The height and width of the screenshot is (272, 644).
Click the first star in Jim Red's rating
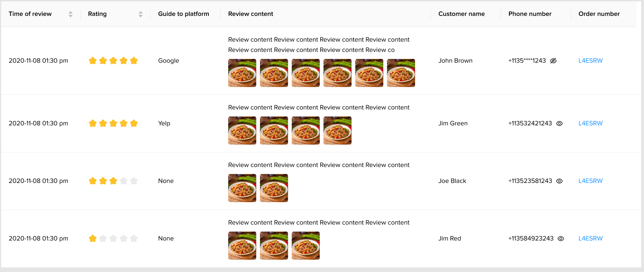(93, 238)
